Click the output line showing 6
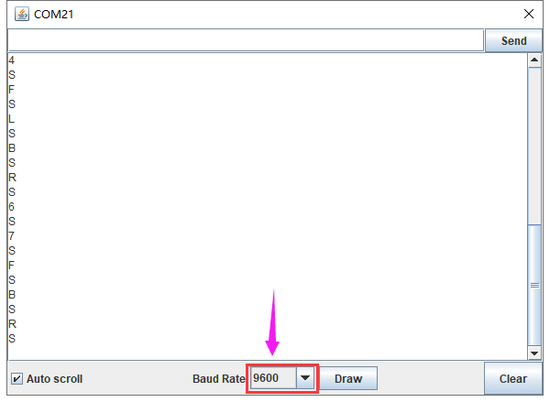The height and width of the screenshot is (402, 550). coord(12,207)
